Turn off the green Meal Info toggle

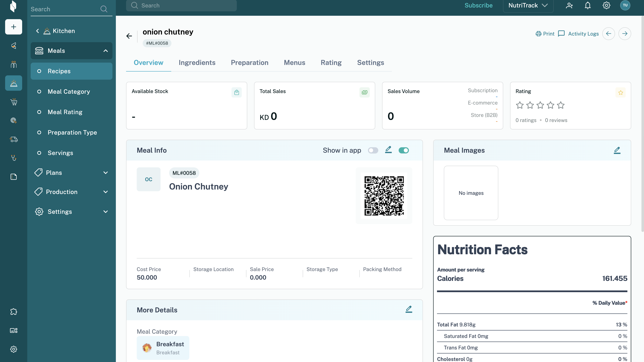click(x=404, y=150)
